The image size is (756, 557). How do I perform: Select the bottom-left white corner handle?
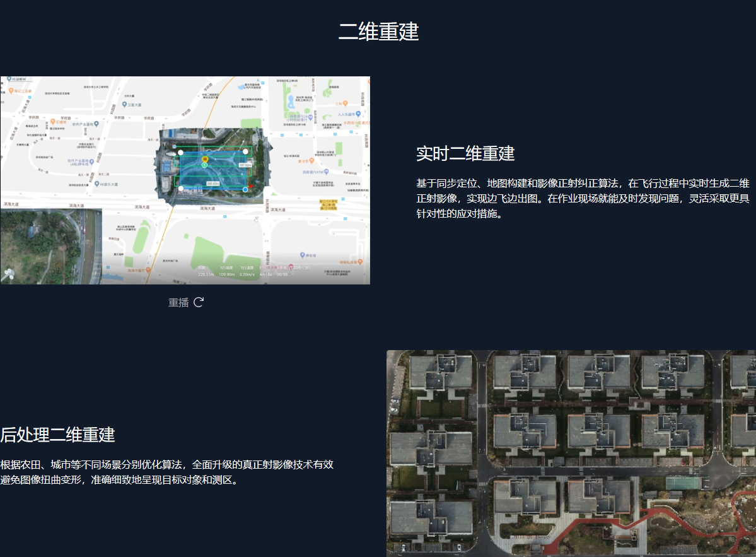coord(181,188)
